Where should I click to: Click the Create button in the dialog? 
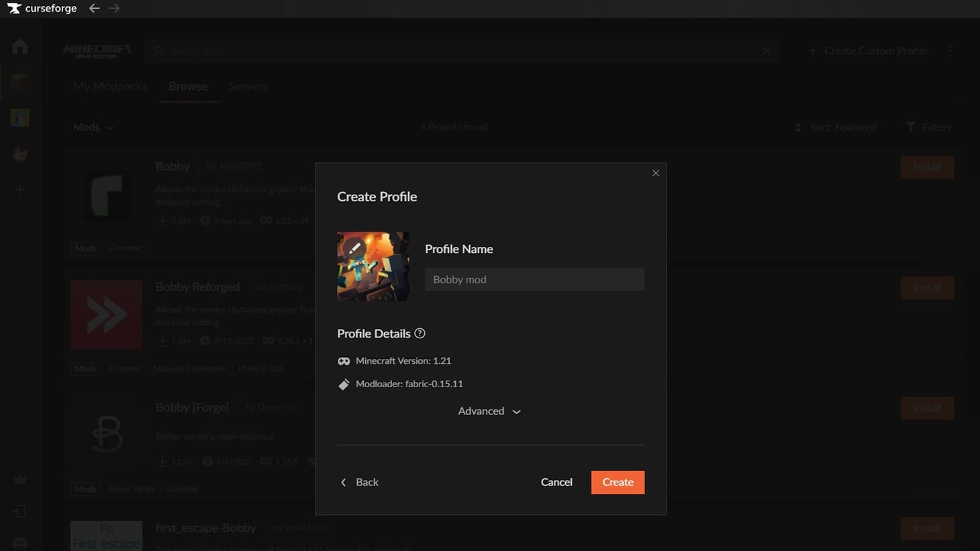(618, 482)
